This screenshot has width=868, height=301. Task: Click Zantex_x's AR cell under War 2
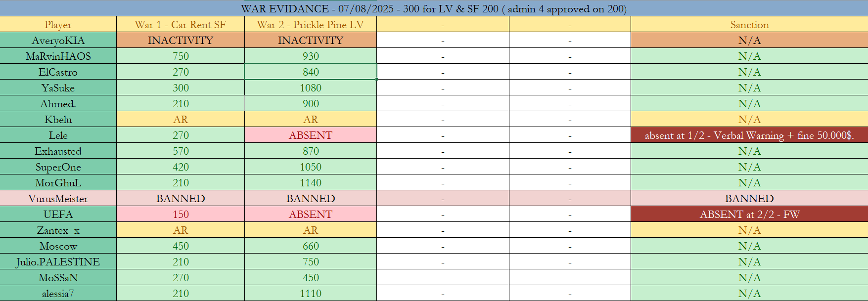(x=311, y=230)
